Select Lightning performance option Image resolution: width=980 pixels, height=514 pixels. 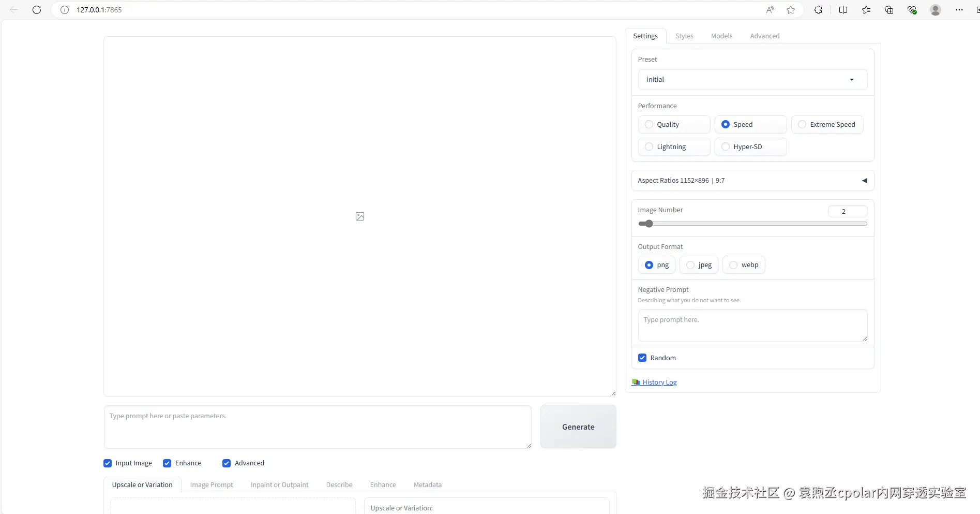(x=674, y=146)
